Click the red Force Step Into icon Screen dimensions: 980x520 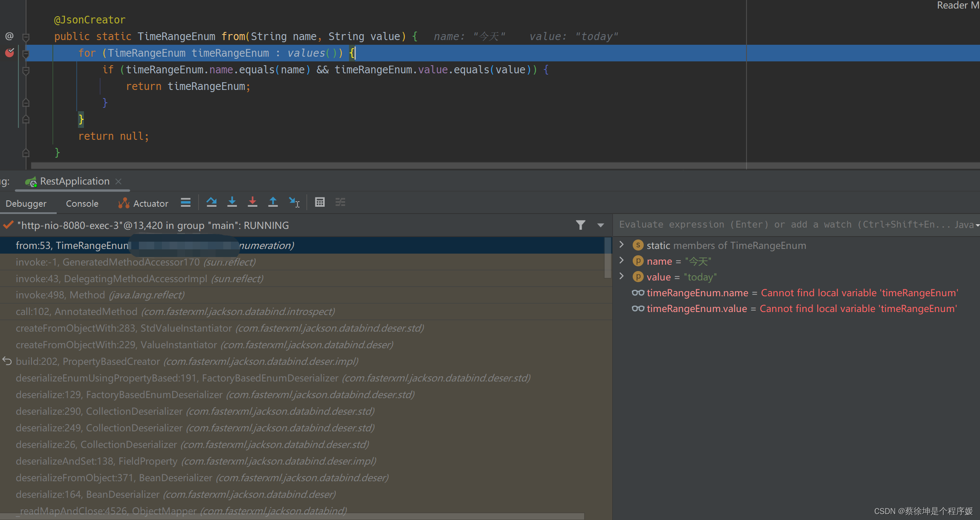pos(252,202)
